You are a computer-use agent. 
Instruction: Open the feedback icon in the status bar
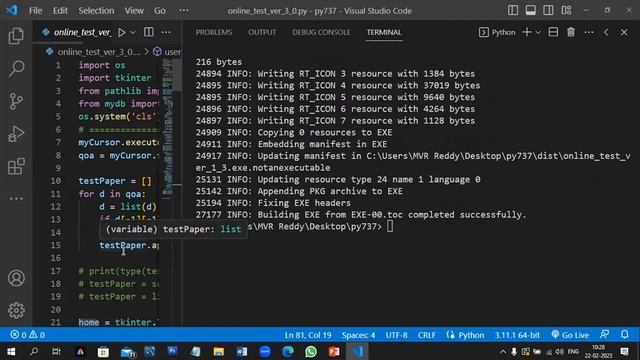(x=604, y=335)
